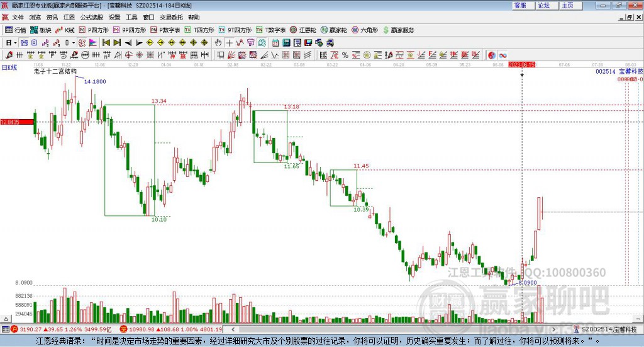
Task: Open the 设置 menu
Action: click(x=114, y=17)
